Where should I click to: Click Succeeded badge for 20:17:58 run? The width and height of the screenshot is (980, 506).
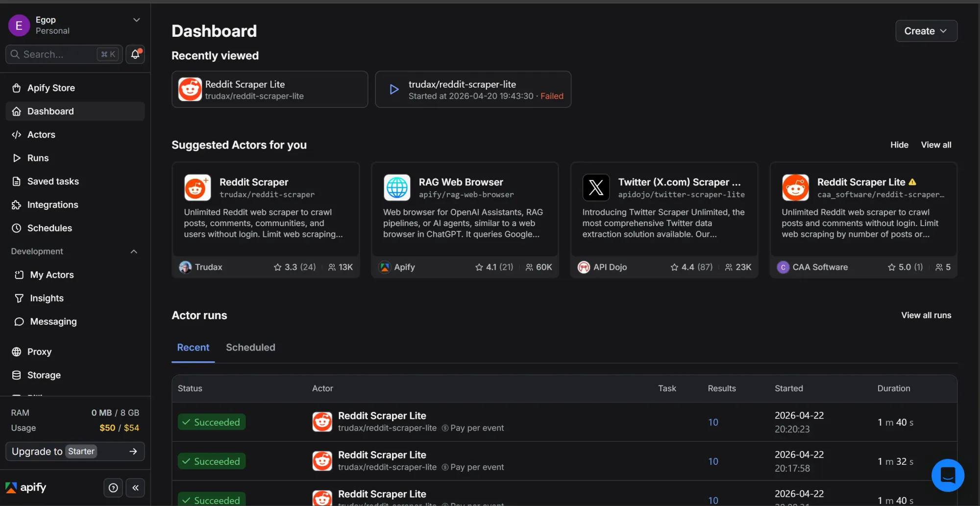coord(212,461)
